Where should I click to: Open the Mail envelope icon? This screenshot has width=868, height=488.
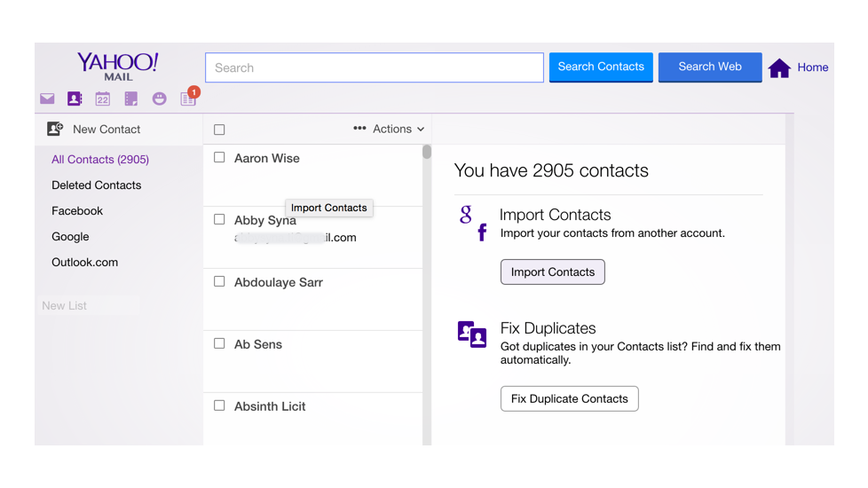click(x=47, y=98)
